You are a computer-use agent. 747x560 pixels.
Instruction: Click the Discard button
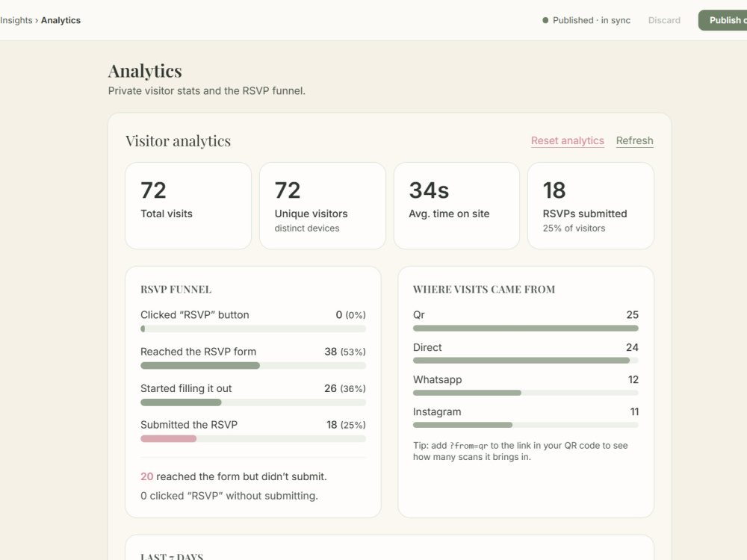(664, 20)
